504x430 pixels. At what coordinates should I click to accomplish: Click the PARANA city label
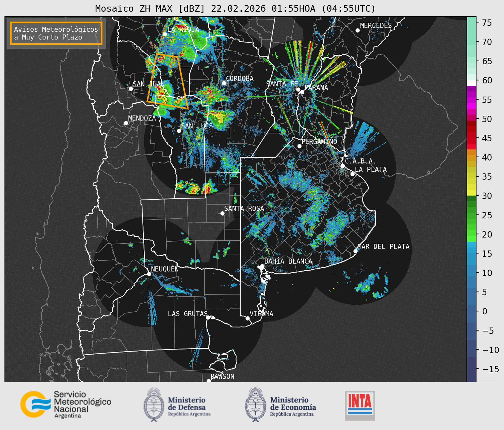click(316, 88)
